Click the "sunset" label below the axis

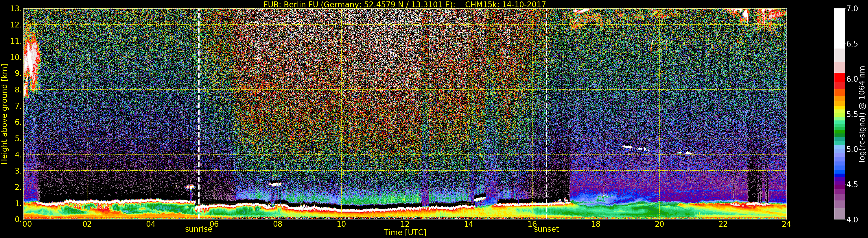[546, 229]
